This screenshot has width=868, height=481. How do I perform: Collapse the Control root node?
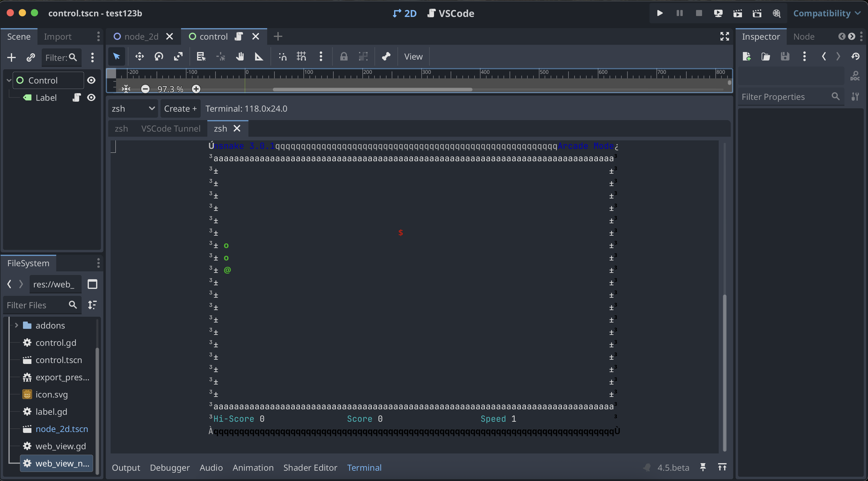(9, 80)
